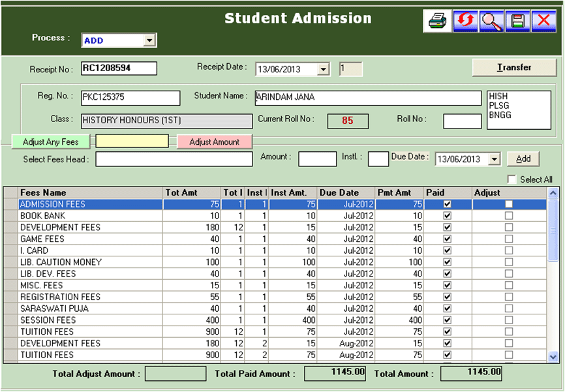This screenshot has width=565, height=392.
Task: Select the GAME FEES fee name
Action: pyautogui.click(x=42, y=239)
